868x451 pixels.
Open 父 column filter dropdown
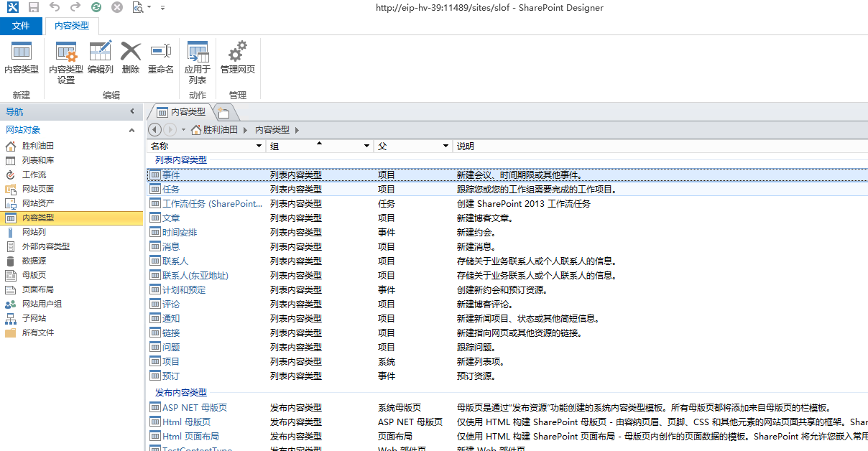click(446, 146)
